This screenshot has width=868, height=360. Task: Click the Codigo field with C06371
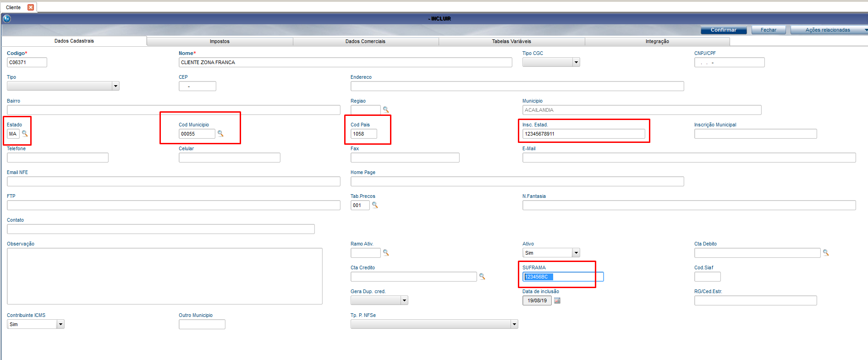[x=27, y=62]
